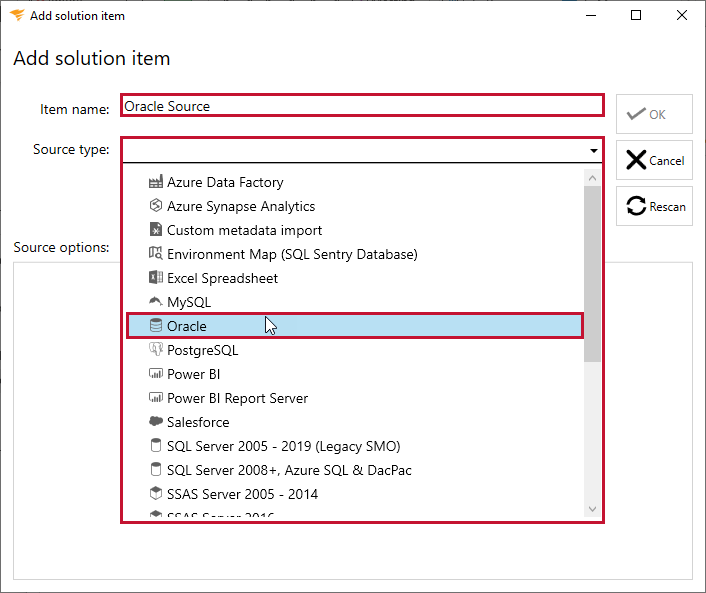The image size is (706, 593).
Task: Choose PostgreSQL source type
Action: pyautogui.click(x=355, y=350)
